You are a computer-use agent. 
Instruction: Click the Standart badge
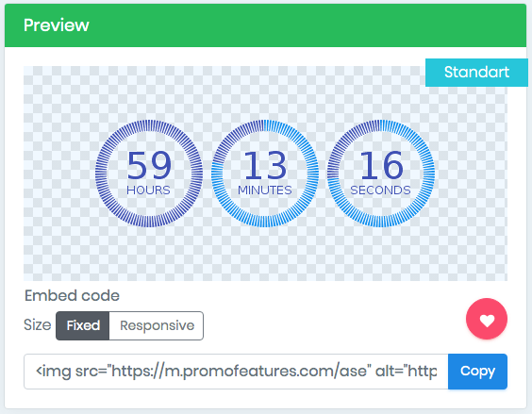coord(476,73)
